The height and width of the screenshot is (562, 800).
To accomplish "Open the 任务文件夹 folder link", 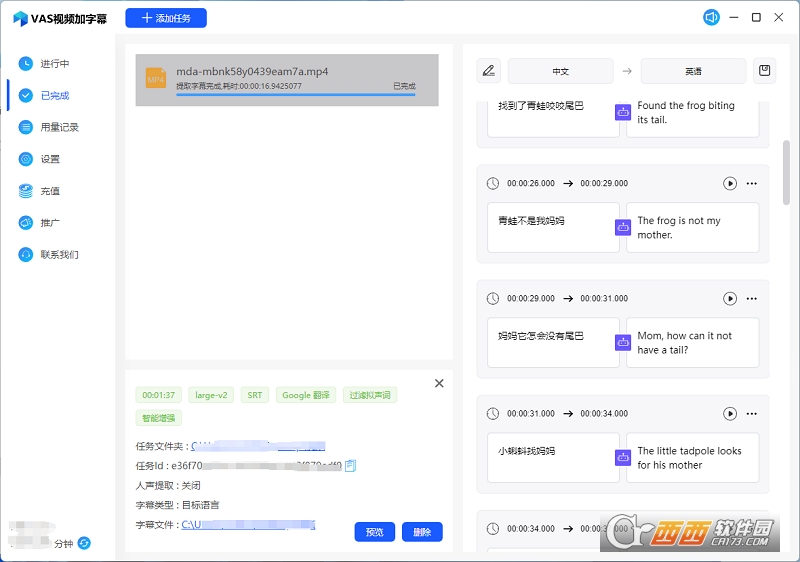I will [258, 446].
